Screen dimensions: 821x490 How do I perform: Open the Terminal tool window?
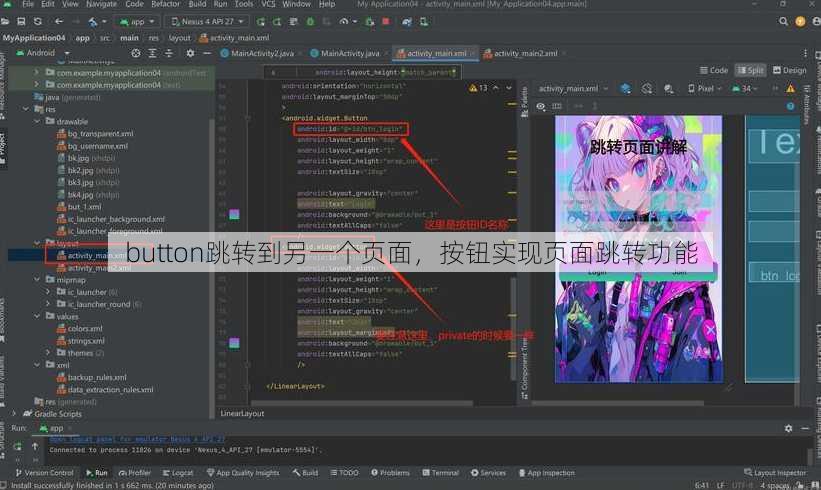pos(440,473)
